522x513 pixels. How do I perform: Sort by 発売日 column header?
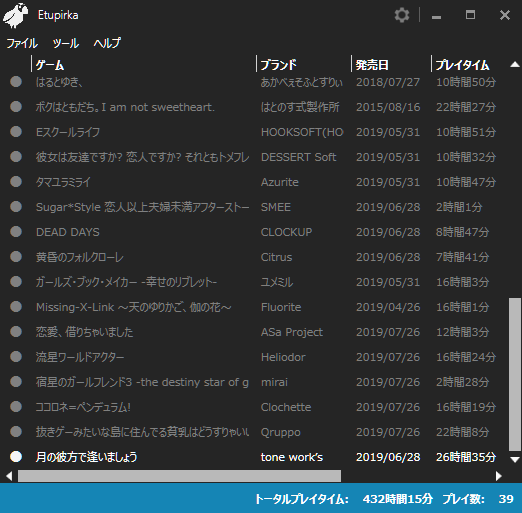(x=391, y=64)
